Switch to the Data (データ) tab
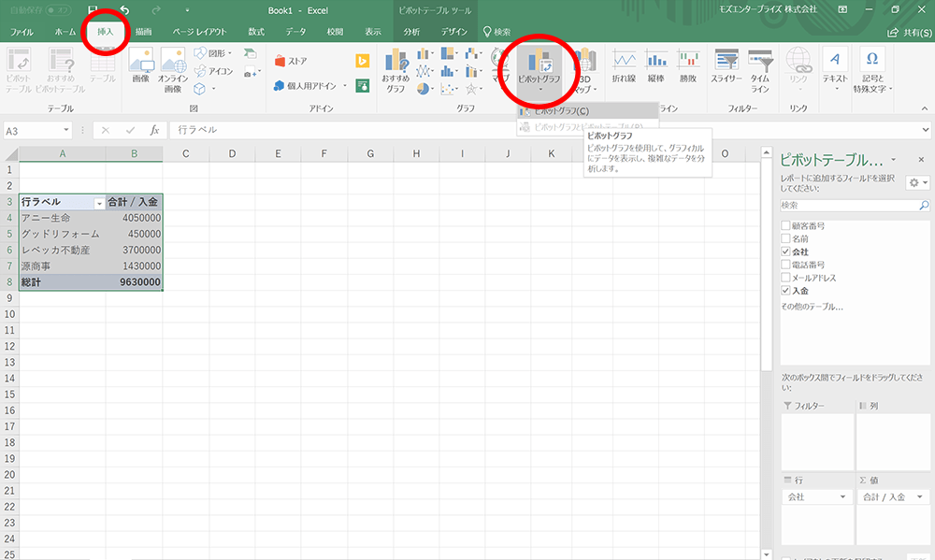The width and height of the screenshot is (935, 560). (295, 32)
